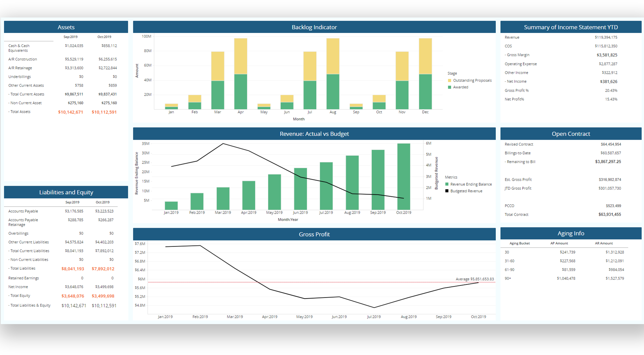Click Accounts Payable value $3,176,585
Viewport: 644px width, 355px height.
pos(74,211)
